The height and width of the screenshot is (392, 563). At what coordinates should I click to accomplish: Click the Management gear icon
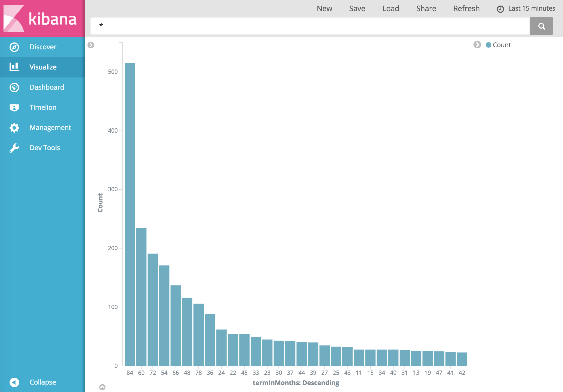coord(14,128)
